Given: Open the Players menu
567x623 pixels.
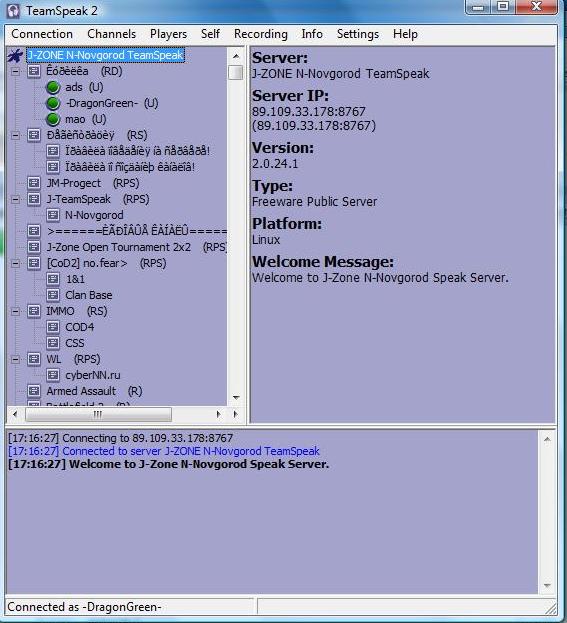Looking at the screenshot, I should (168, 34).
